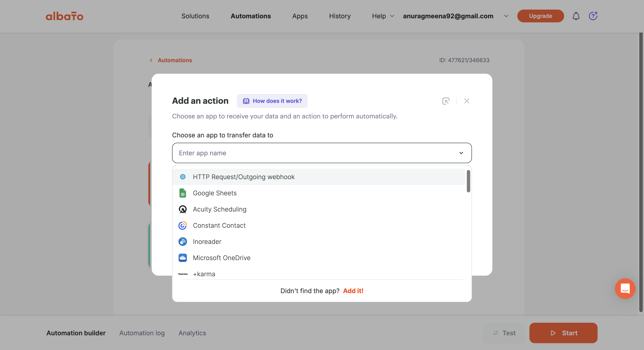Select Inoreader from the list

coord(319,242)
